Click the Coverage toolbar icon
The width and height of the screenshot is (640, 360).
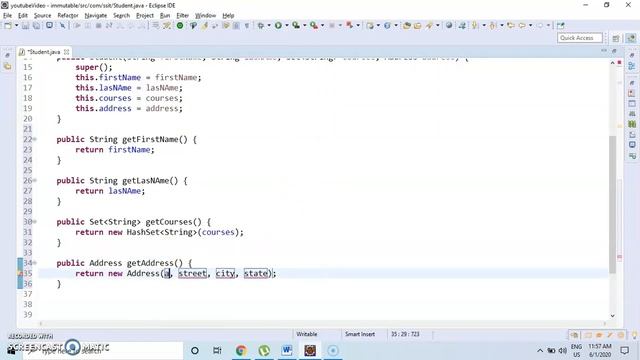pyautogui.click(x=296, y=25)
